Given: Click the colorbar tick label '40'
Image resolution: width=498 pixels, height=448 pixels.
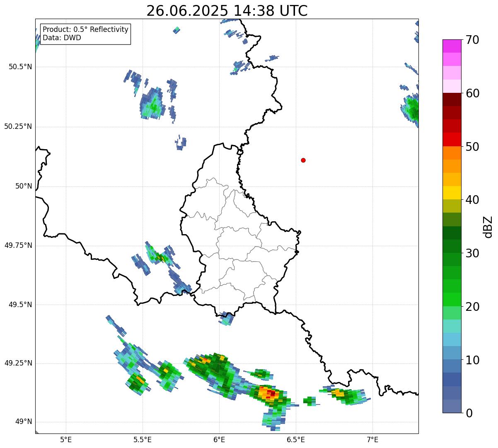Looking at the screenshot, I should point(472,200).
